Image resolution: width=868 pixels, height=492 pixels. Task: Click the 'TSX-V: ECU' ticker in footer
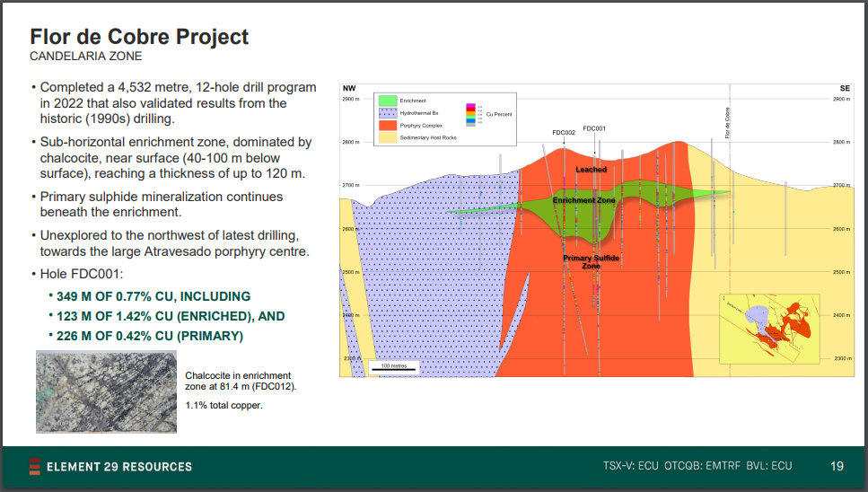pyautogui.click(x=630, y=465)
